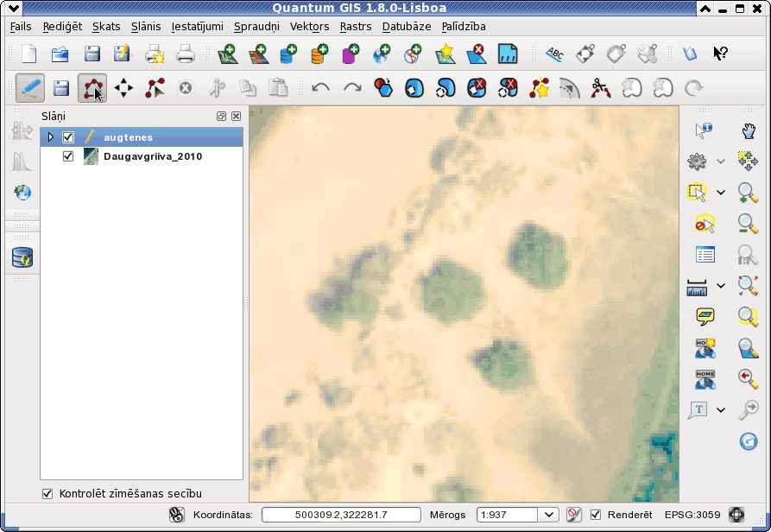Toggle editing with the pencil icon

(x=30, y=88)
